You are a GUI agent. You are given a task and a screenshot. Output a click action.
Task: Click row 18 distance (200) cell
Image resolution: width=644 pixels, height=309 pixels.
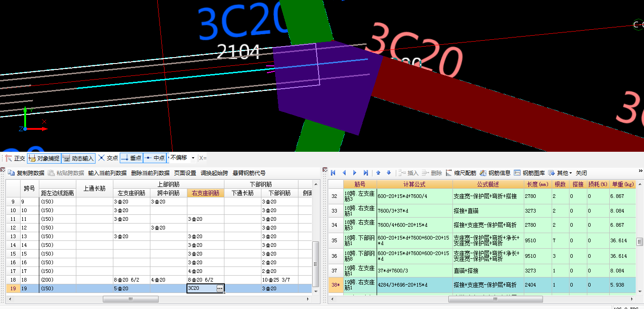pyautogui.click(x=58, y=280)
